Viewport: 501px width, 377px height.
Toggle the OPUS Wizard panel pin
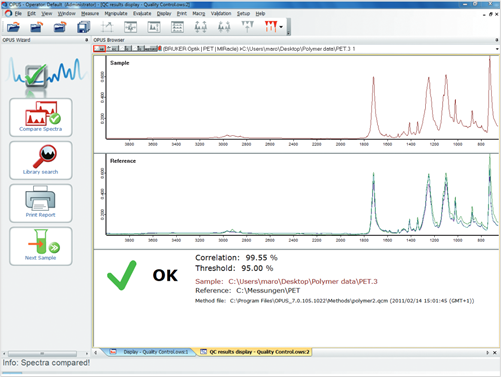[x=87, y=40]
